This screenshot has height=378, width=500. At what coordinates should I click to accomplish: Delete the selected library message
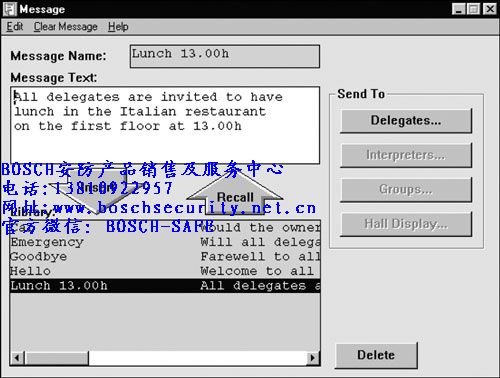coord(376,355)
